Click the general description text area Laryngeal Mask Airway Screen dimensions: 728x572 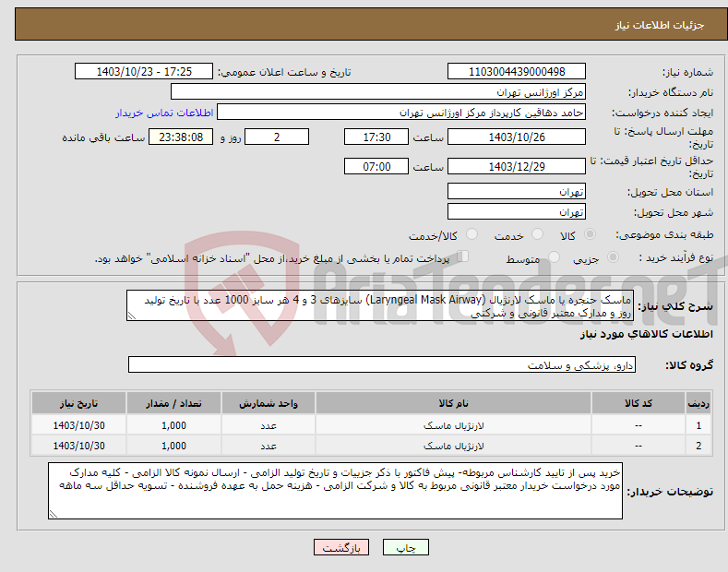point(380,305)
